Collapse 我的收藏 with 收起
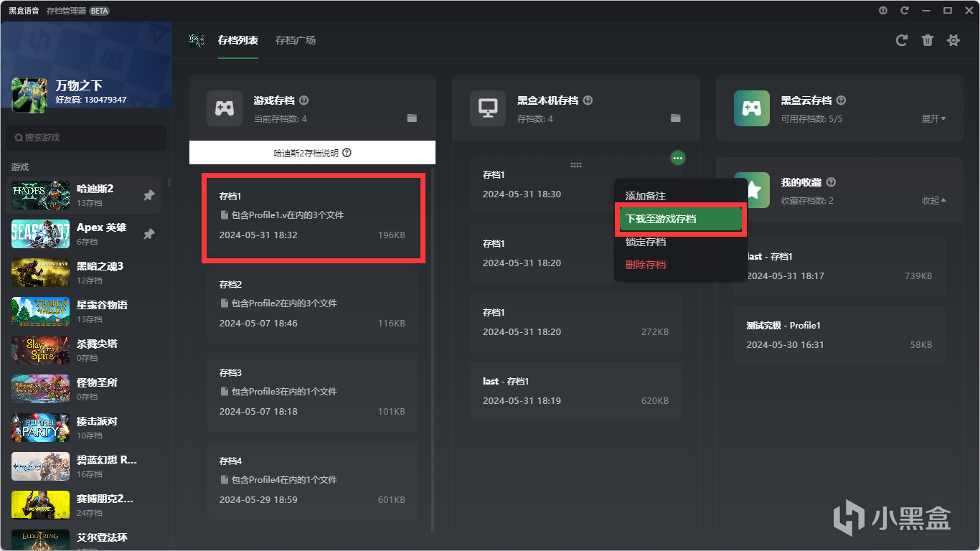Viewport: 980px width, 551px height. click(933, 200)
